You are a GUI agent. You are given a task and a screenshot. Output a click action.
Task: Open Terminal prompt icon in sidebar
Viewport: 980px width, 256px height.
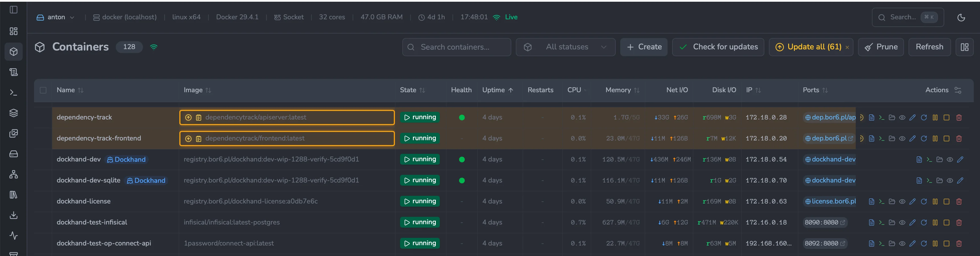click(x=13, y=93)
